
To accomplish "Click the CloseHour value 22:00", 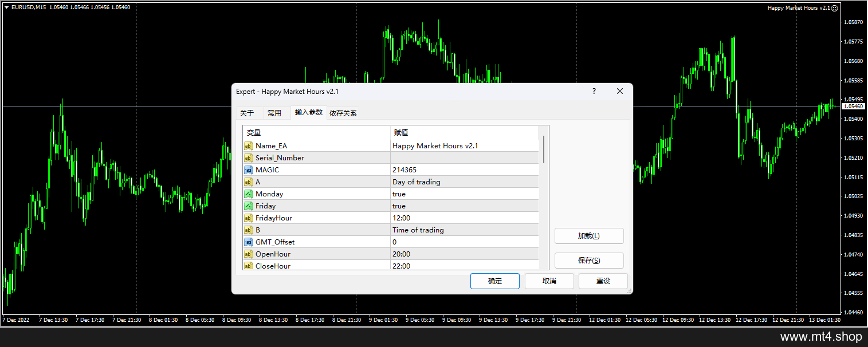I will [x=402, y=266].
